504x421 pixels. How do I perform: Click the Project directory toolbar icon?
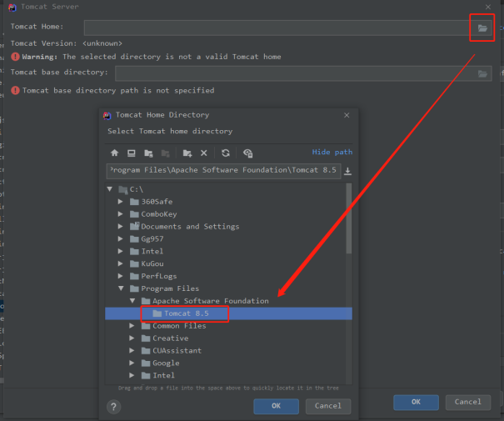tap(148, 153)
